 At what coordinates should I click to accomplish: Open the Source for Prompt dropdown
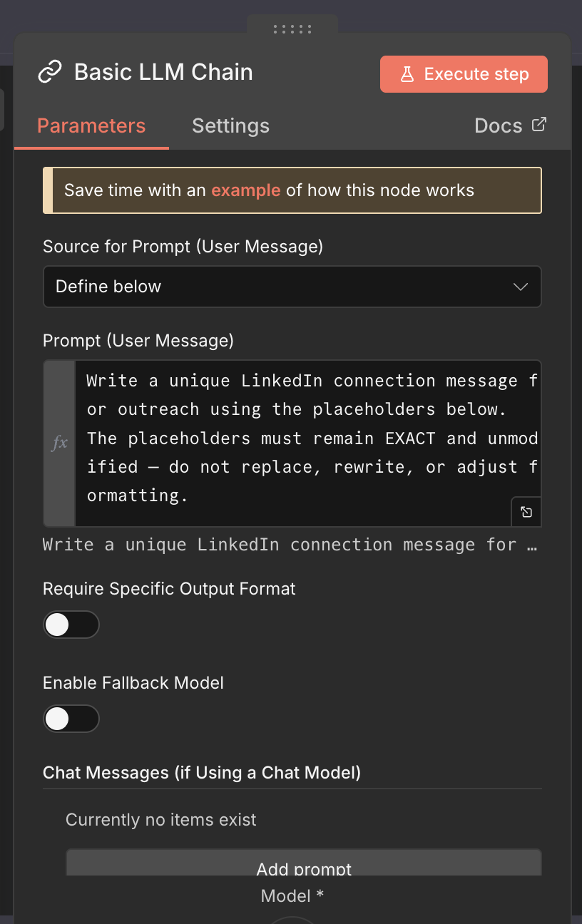[292, 287]
